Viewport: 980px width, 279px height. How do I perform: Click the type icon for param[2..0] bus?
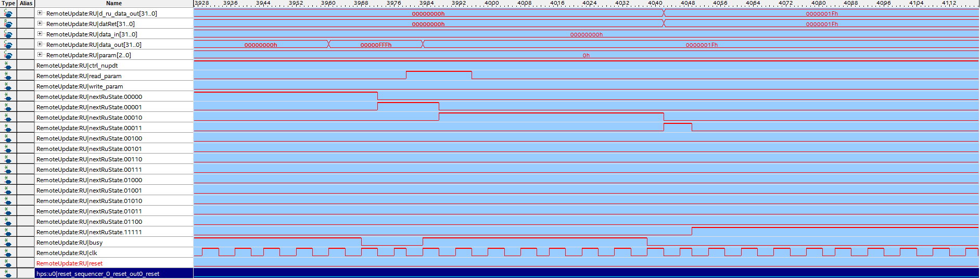[8, 55]
